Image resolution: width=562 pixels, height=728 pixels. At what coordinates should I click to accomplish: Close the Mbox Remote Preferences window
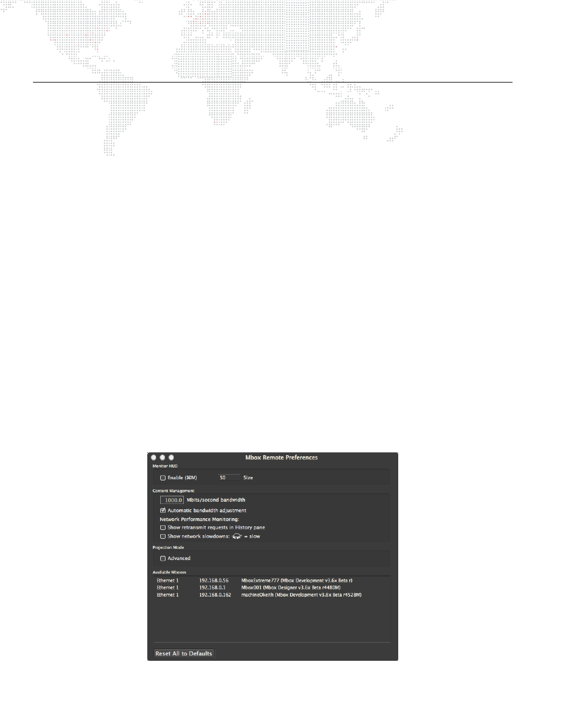click(x=154, y=457)
